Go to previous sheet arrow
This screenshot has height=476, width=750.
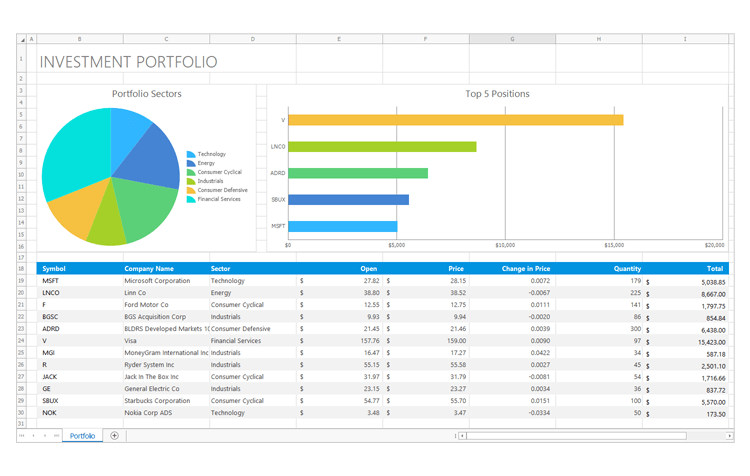click(x=33, y=436)
